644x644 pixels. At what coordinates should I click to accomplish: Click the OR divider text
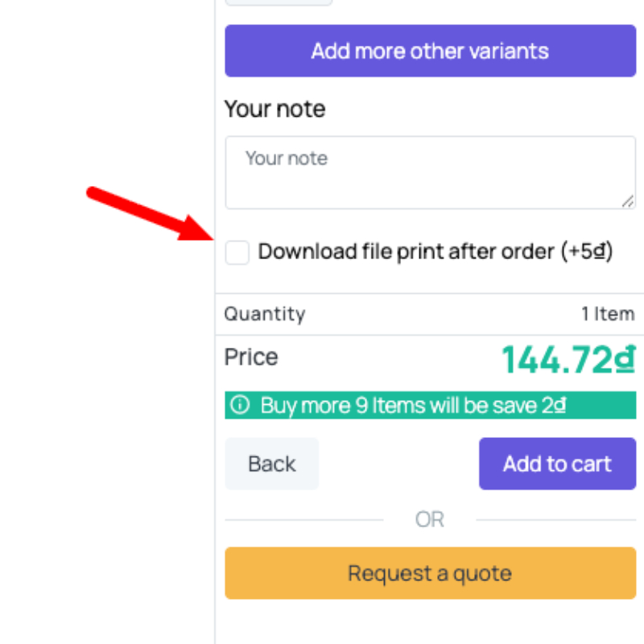pyautogui.click(x=430, y=519)
